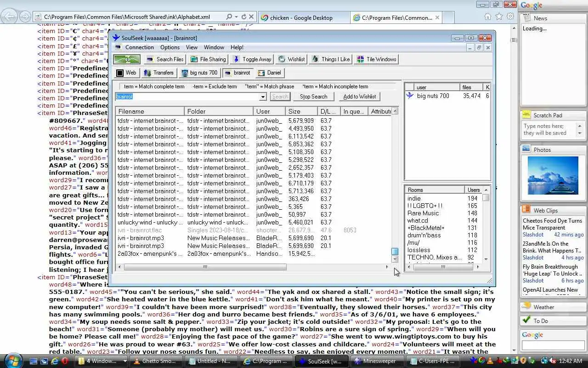Sort results by Size column header
Image resolution: width=588 pixels, height=368 pixels.
(301, 111)
